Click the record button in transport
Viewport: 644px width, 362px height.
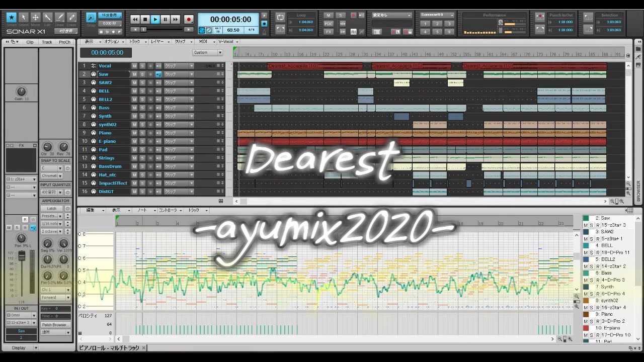[x=189, y=20]
